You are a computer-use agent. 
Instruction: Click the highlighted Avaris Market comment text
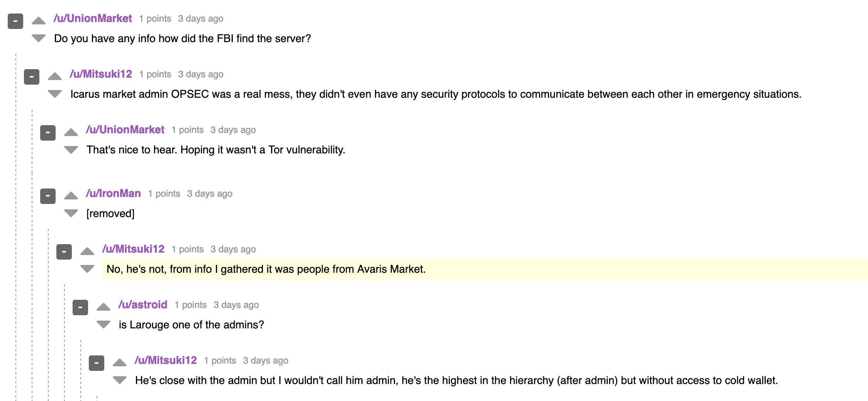[x=266, y=269]
